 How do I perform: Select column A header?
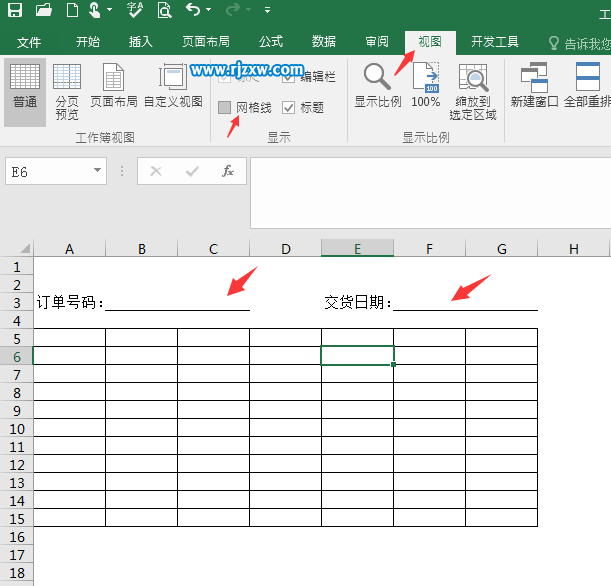(69, 249)
